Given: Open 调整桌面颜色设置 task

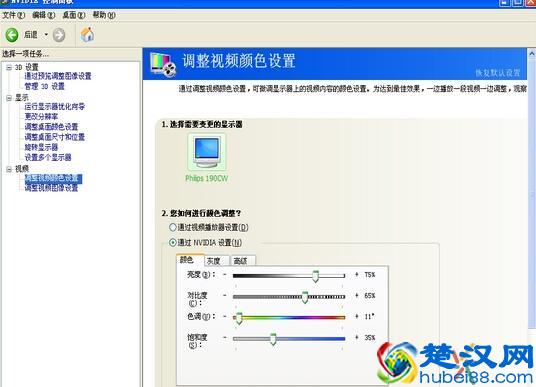Looking at the screenshot, I should point(51,127).
